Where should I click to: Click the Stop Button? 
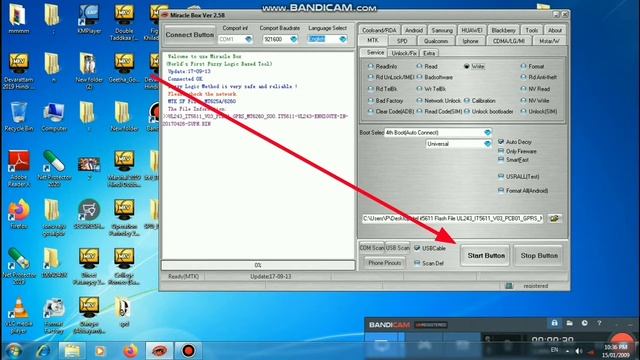click(x=539, y=256)
